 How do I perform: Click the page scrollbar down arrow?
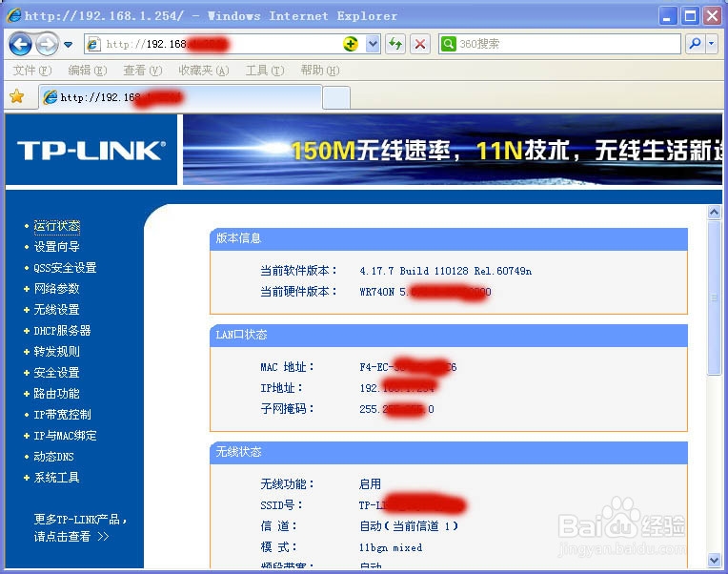pos(714,560)
